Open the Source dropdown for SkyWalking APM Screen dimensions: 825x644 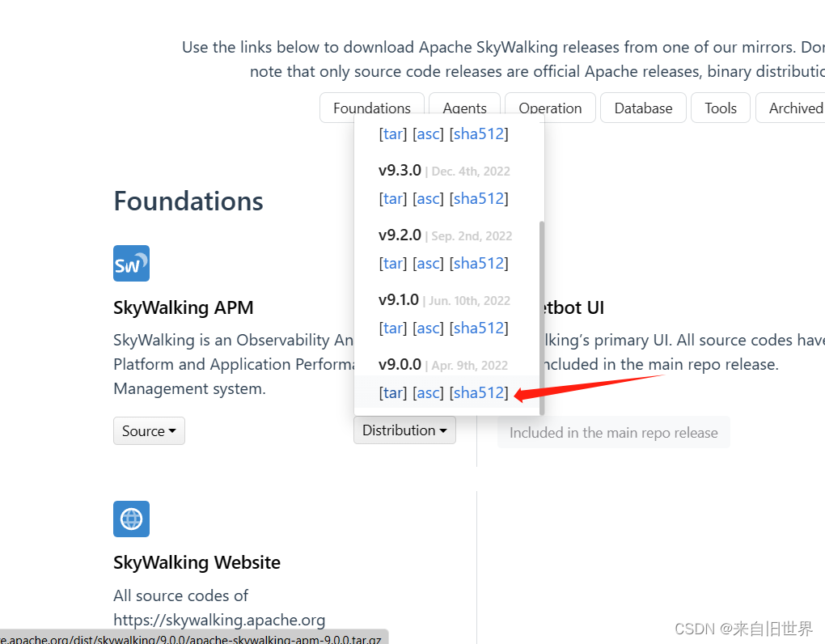[x=149, y=431]
